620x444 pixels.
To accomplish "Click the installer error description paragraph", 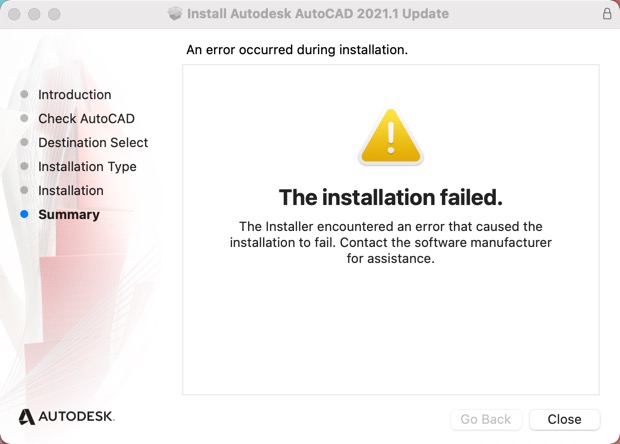I will pyautogui.click(x=390, y=242).
